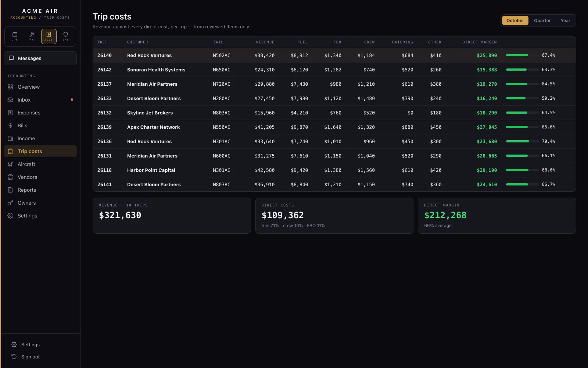Click tail number N720AC
Image resolution: width=588 pixels, height=368 pixels.
point(222,84)
